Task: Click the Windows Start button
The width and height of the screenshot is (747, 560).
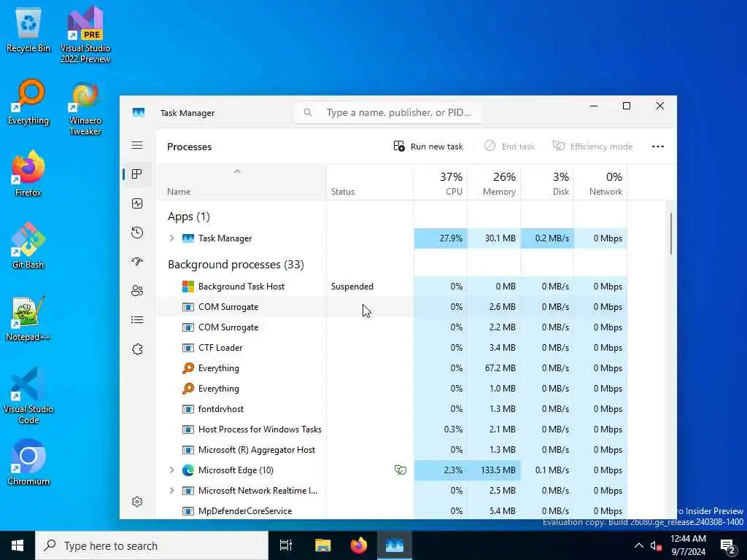Action: pos(18,545)
